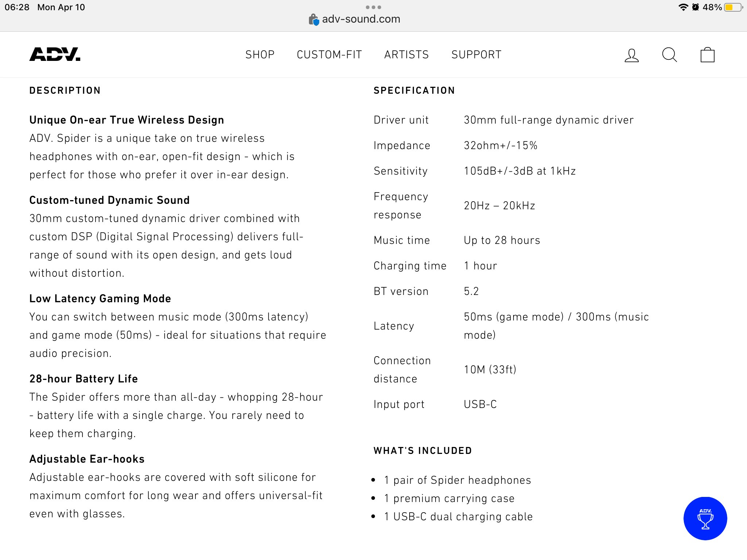Open the search magnifier icon
The width and height of the screenshot is (747, 560).
tap(669, 55)
